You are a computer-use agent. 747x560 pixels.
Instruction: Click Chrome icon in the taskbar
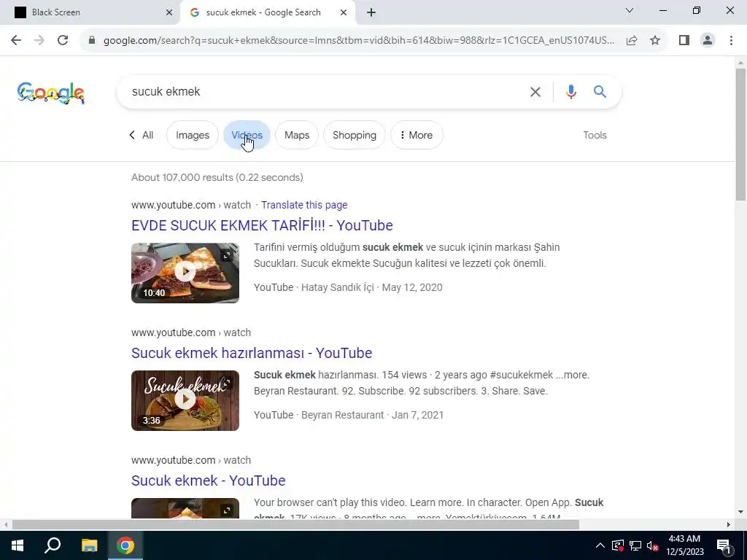tap(125, 545)
